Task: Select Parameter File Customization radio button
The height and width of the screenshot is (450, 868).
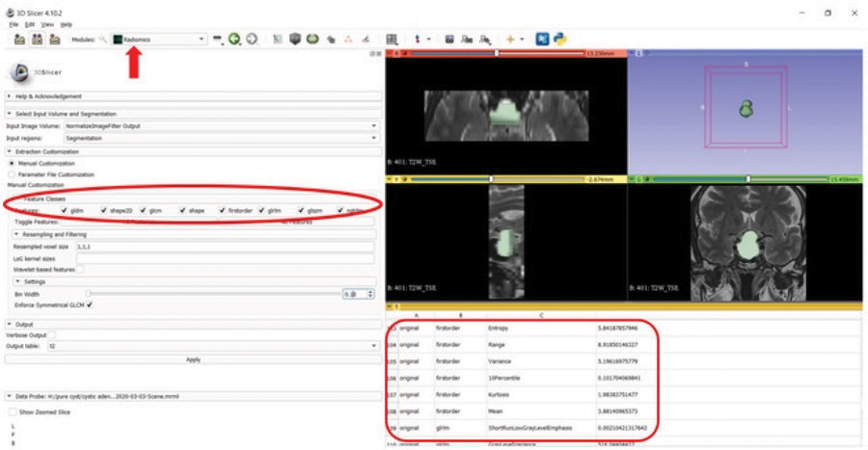Action: pyautogui.click(x=12, y=174)
